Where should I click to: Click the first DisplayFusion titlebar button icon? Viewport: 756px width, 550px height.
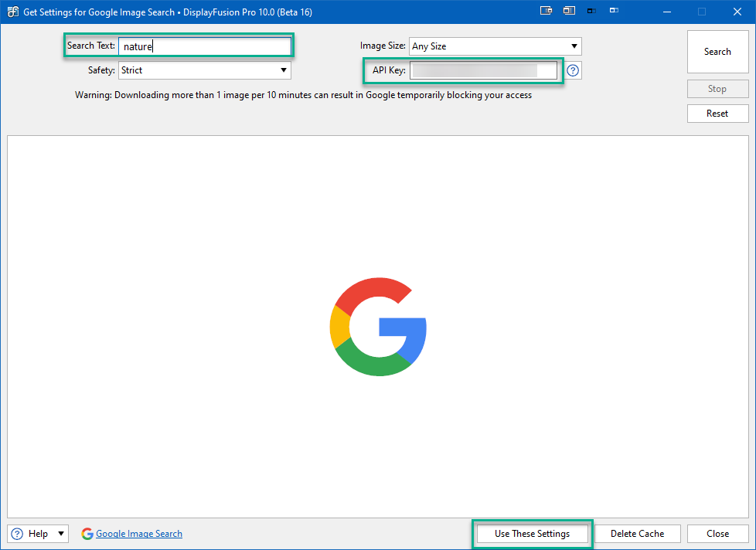(546, 11)
